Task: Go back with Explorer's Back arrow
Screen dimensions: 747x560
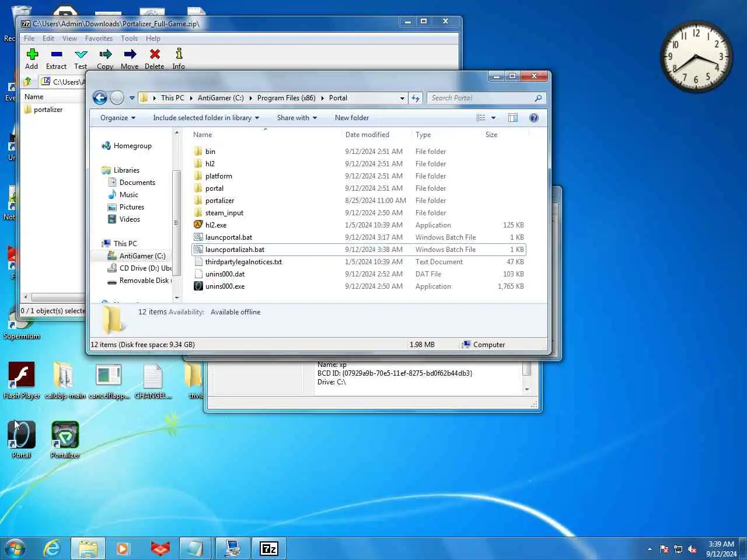Action: click(x=100, y=98)
